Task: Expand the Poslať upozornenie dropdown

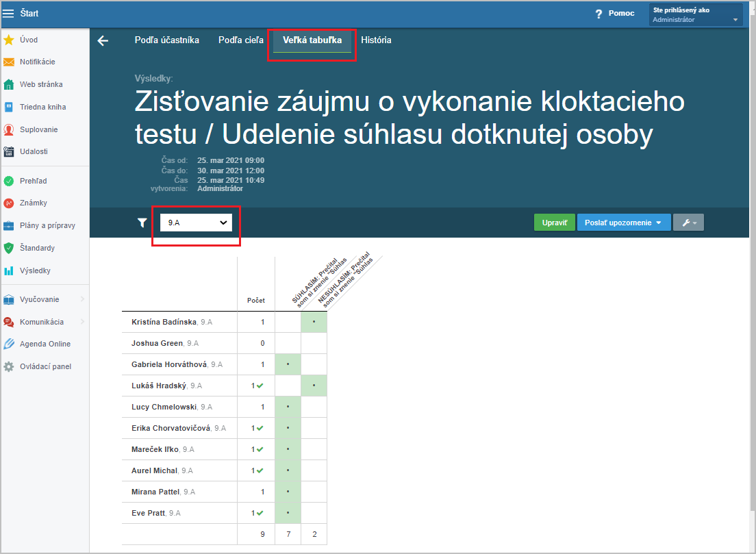Action: click(623, 223)
